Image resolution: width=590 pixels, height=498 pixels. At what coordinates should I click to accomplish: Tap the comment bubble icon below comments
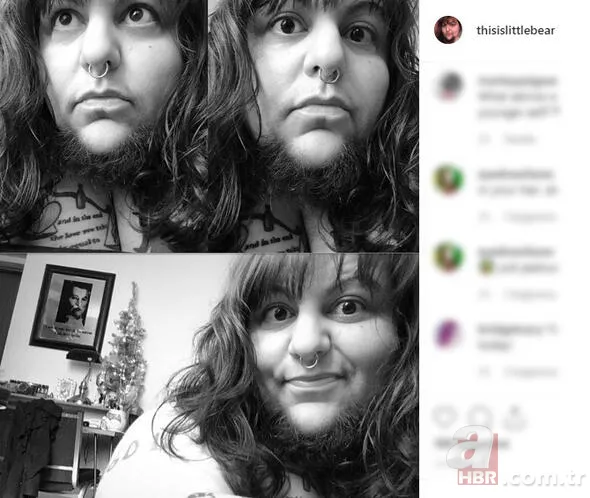tap(480, 416)
